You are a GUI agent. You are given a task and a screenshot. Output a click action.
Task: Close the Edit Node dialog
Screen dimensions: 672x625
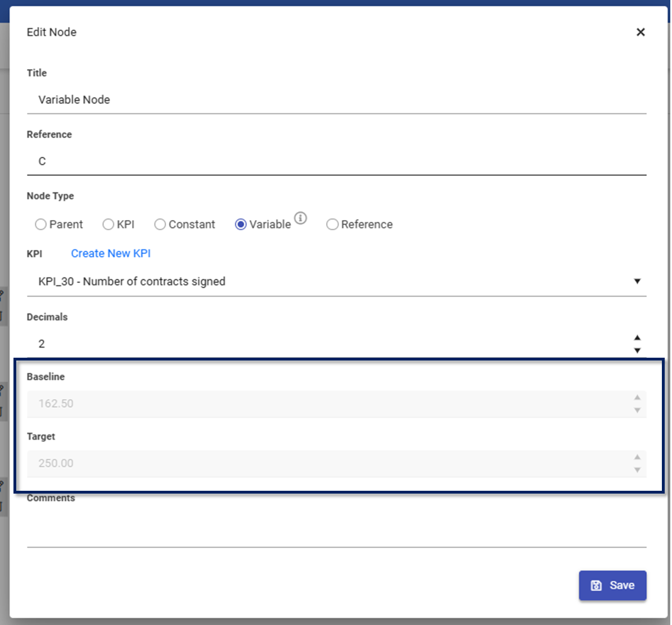(x=641, y=32)
